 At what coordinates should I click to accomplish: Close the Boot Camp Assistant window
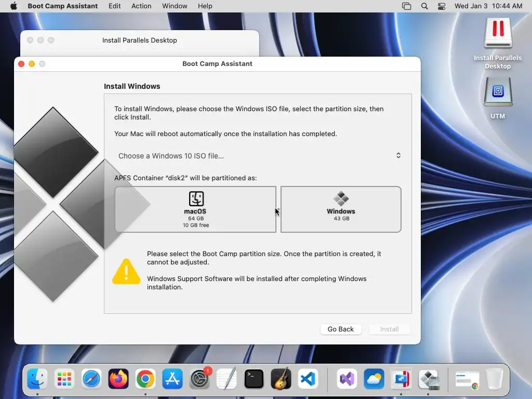(x=21, y=64)
